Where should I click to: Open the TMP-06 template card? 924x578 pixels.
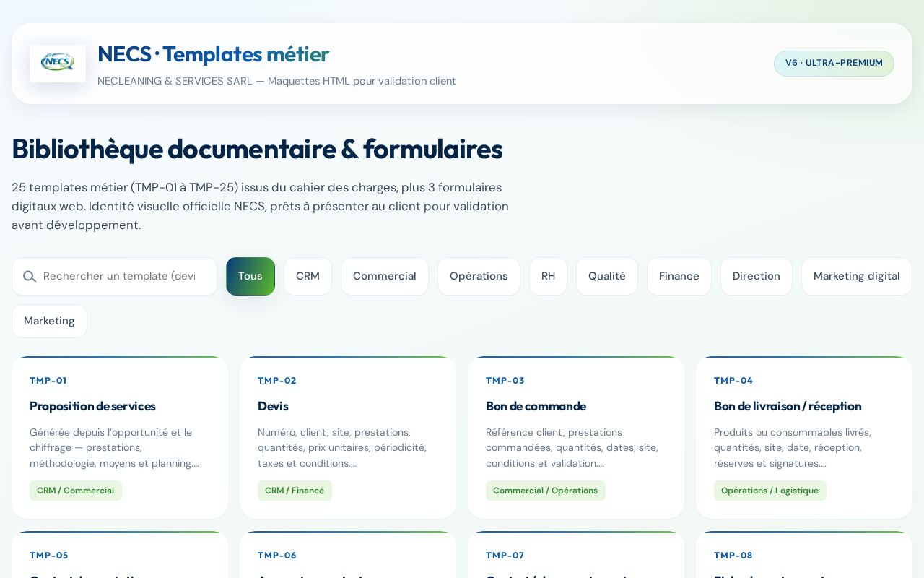coord(348,555)
